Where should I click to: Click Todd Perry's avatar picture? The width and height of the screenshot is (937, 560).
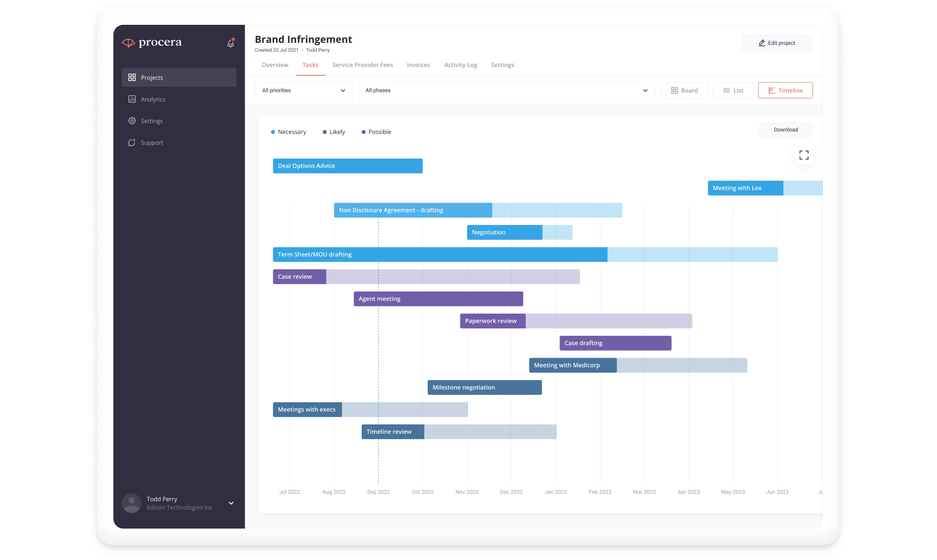tap(132, 503)
